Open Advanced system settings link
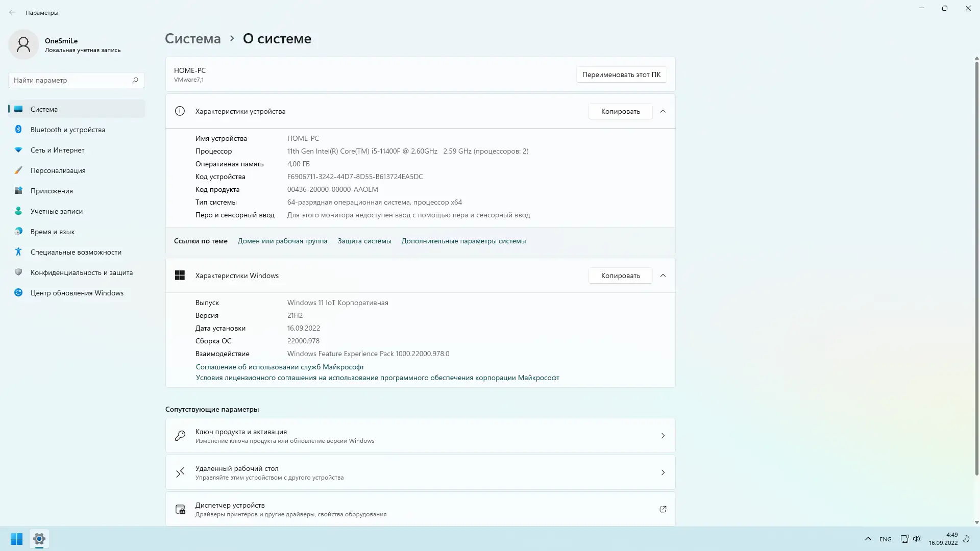Image resolution: width=980 pixels, height=551 pixels. [463, 241]
